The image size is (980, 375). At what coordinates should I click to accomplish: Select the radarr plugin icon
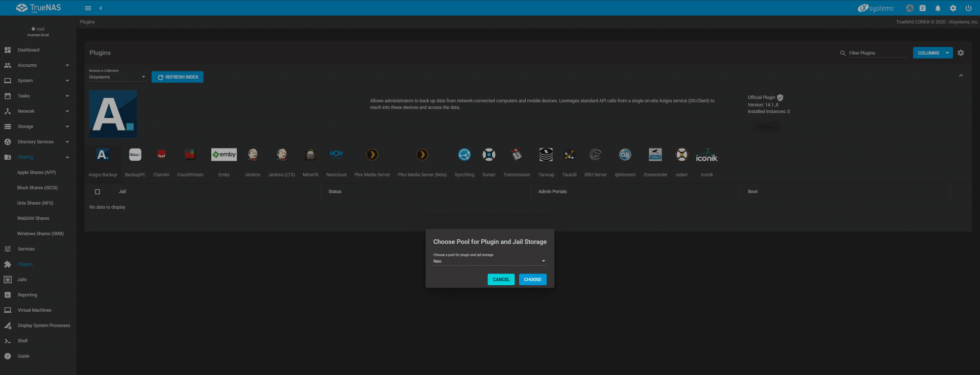682,155
